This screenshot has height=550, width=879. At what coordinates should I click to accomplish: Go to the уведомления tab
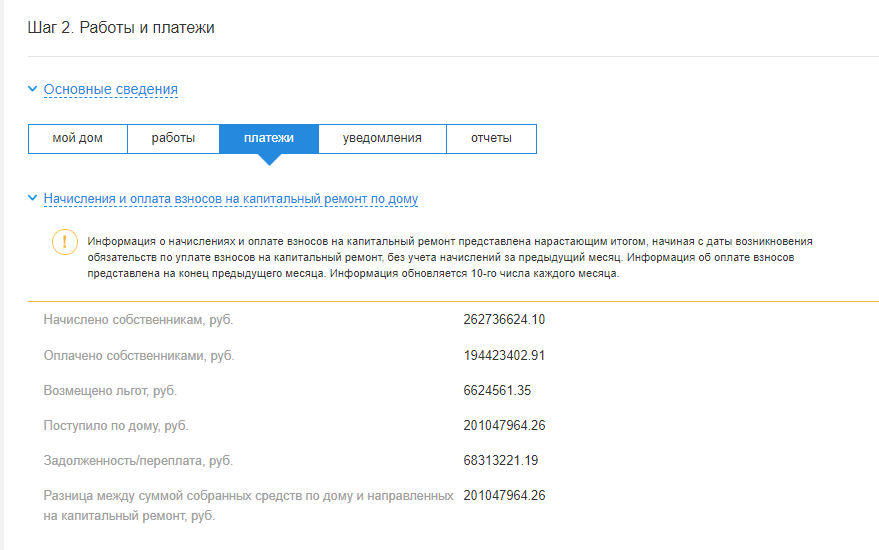[382, 139]
